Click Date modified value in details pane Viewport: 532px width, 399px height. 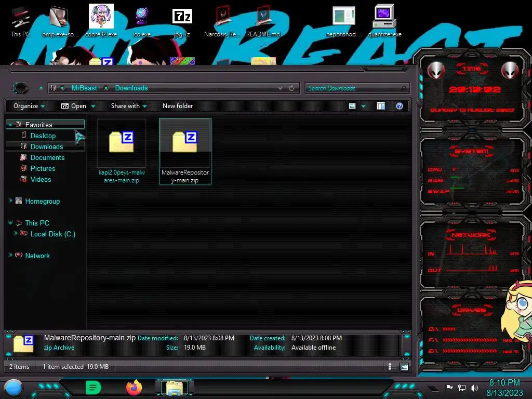(209, 338)
